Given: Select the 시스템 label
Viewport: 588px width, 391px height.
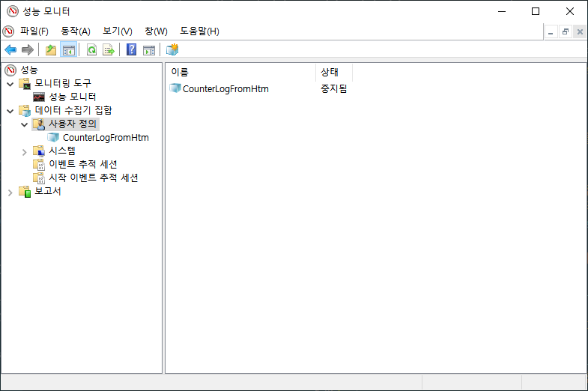Looking at the screenshot, I should (62, 151).
